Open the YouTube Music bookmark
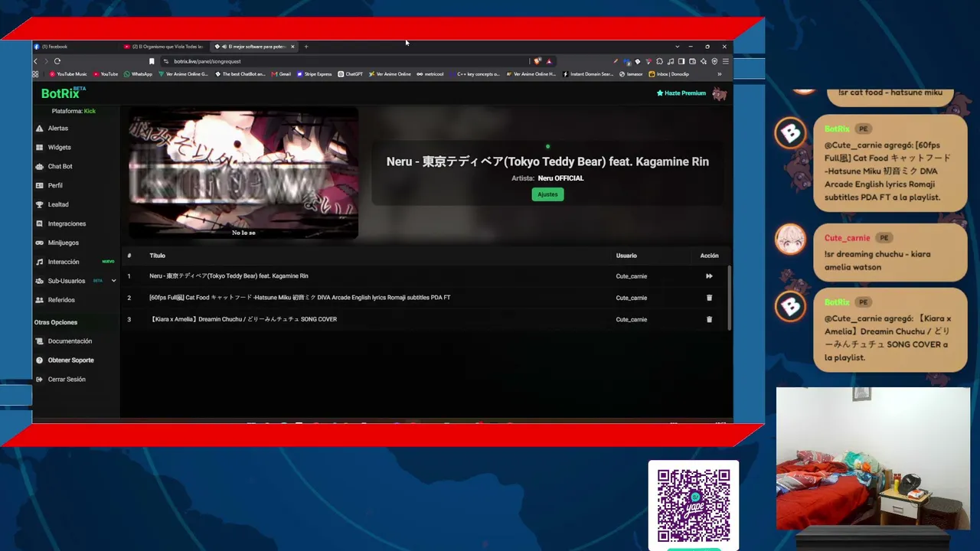 coord(68,74)
